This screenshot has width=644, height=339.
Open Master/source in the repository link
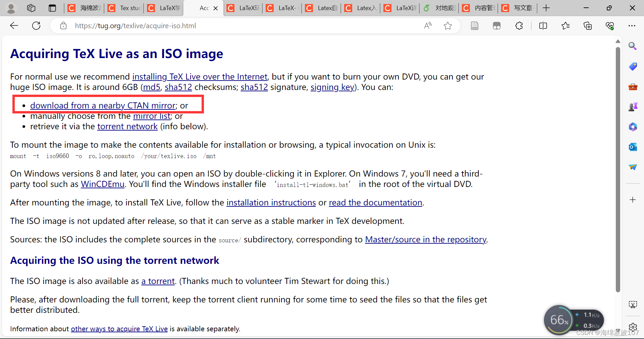click(425, 240)
